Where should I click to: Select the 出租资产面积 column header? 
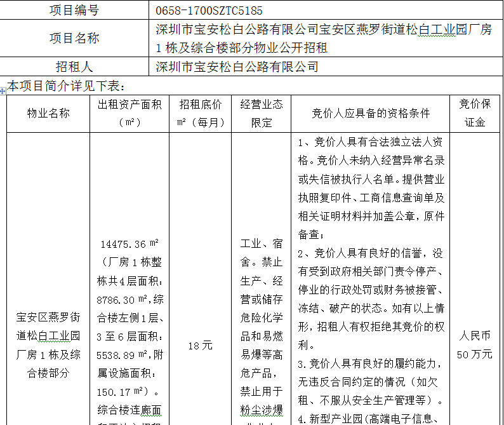coord(129,113)
